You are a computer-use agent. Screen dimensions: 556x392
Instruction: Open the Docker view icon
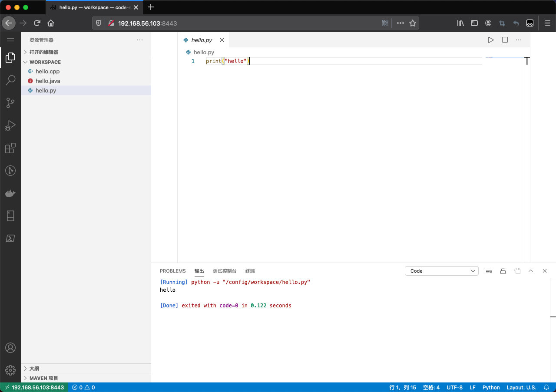[10, 193]
